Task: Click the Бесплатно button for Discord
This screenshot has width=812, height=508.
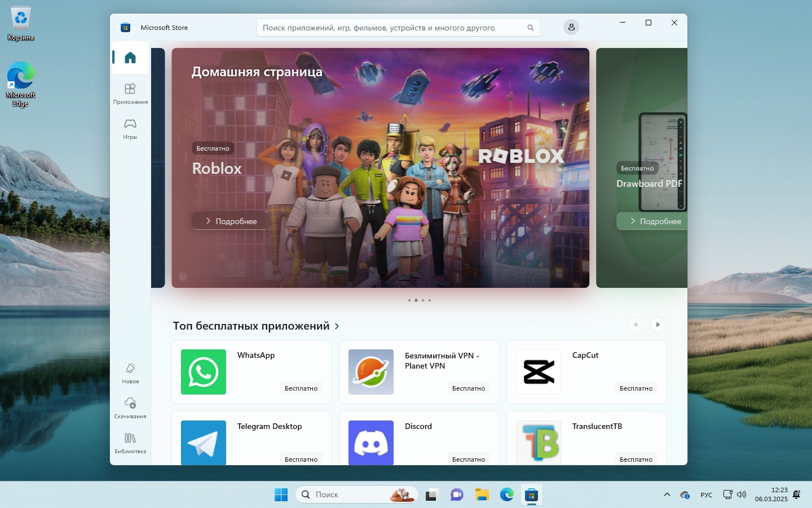Action: pyautogui.click(x=469, y=459)
